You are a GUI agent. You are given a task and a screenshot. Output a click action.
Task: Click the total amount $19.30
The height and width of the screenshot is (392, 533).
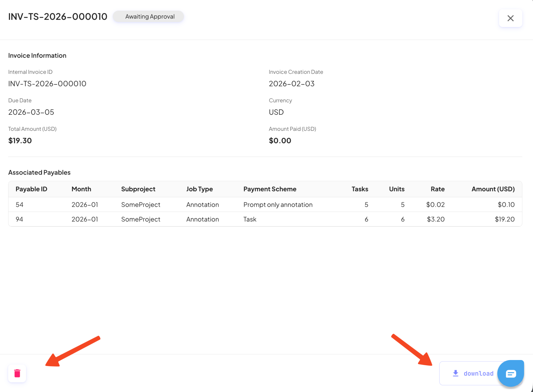coord(20,141)
